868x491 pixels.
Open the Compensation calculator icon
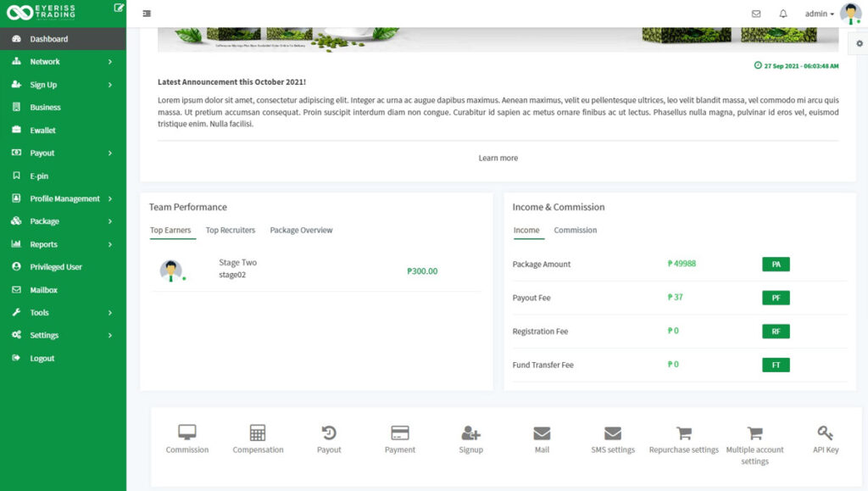pyautogui.click(x=258, y=432)
